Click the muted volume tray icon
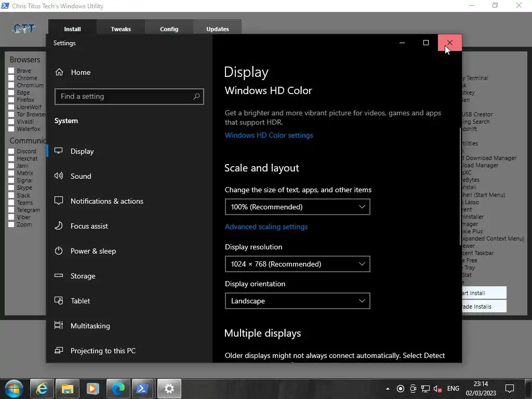 [x=437, y=389]
